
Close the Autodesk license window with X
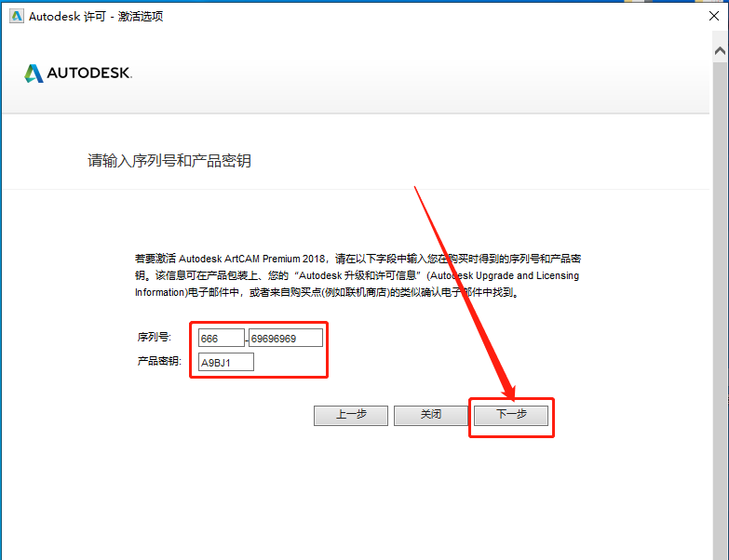click(710, 16)
